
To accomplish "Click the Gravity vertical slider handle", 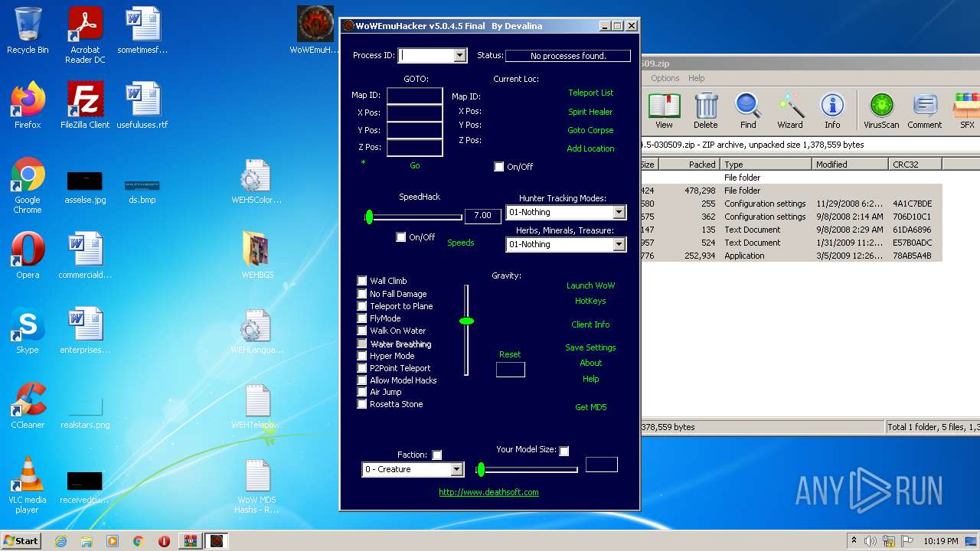I will [x=466, y=321].
